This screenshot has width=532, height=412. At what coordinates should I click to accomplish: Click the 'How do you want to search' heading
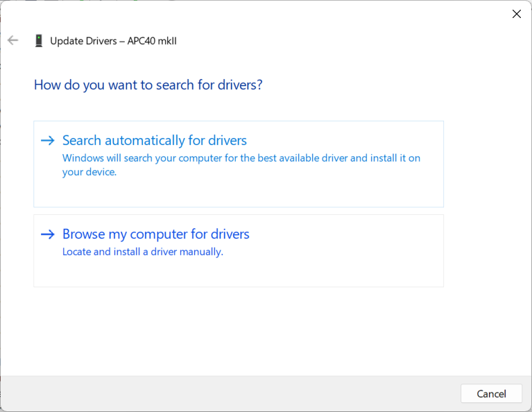(148, 85)
